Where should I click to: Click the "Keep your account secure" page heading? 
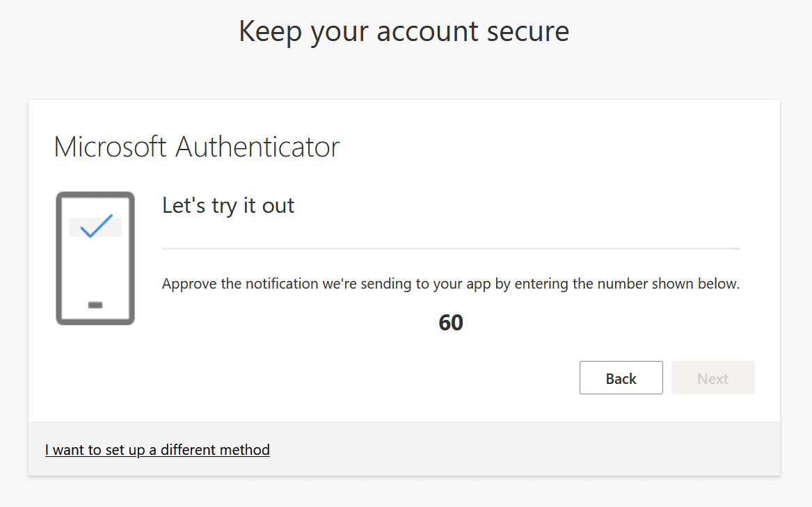tap(404, 31)
